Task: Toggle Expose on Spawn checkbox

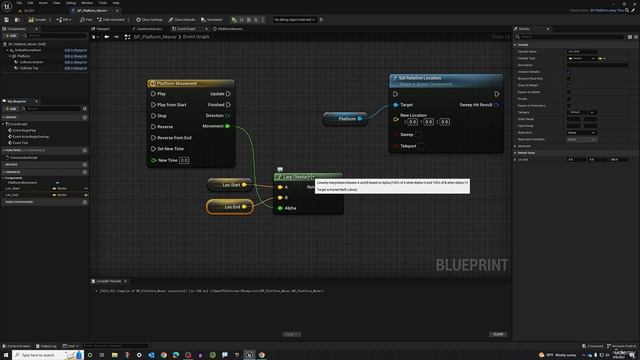Action: coord(569,92)
